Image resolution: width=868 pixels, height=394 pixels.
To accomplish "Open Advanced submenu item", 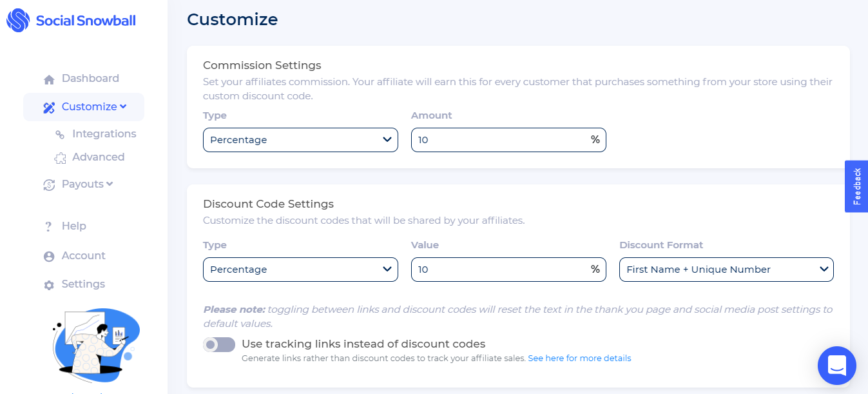I will click(x=99, y=157).
